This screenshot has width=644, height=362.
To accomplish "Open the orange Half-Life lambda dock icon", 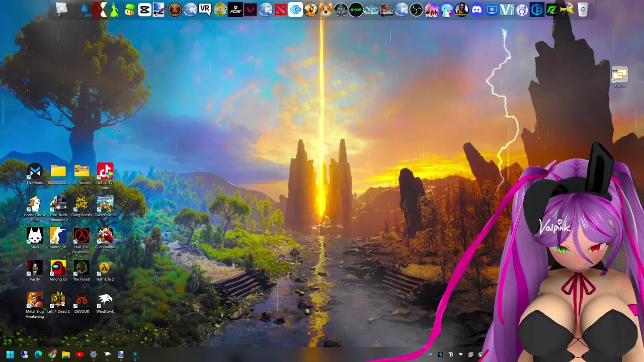I will point(175,10).
